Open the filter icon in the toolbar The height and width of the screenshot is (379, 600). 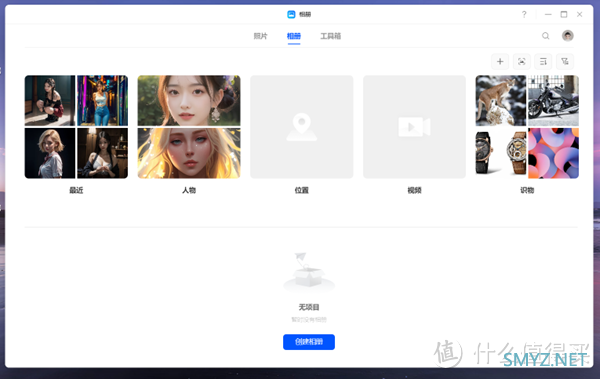(565, 61)
